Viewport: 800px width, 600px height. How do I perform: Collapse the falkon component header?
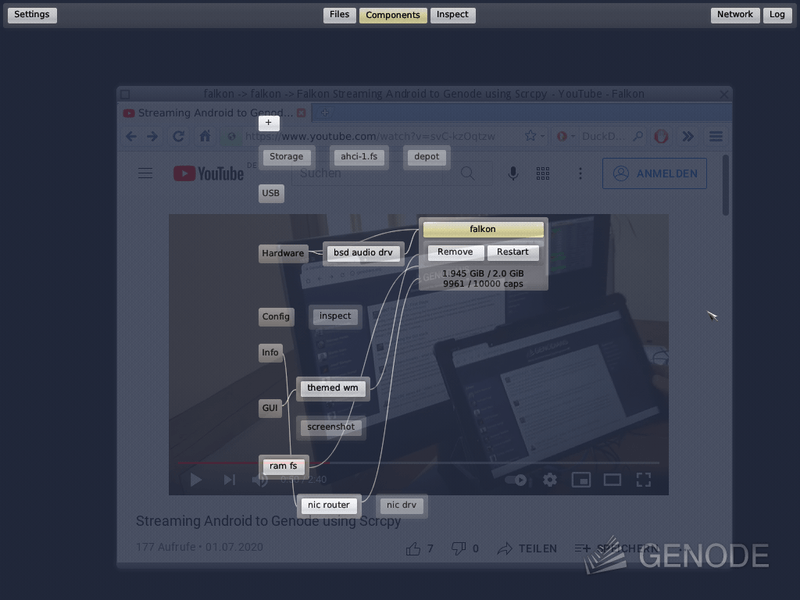coord(483,229)
